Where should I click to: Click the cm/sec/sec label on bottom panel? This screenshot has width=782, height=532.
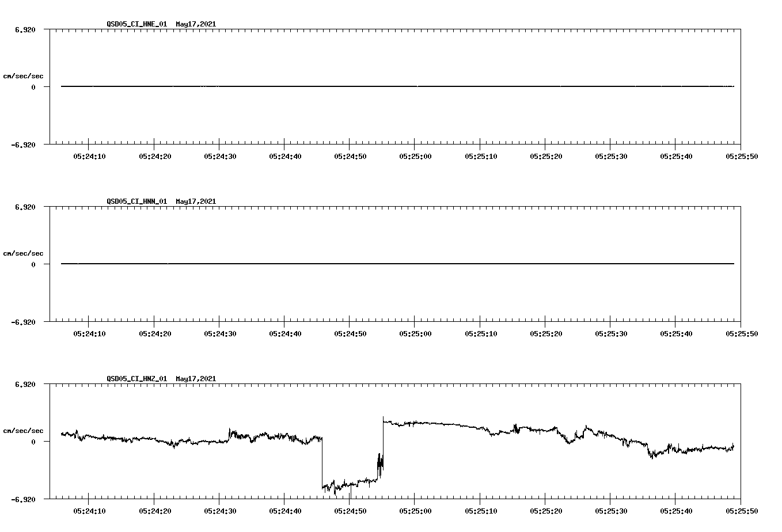(x=24, y=430)
